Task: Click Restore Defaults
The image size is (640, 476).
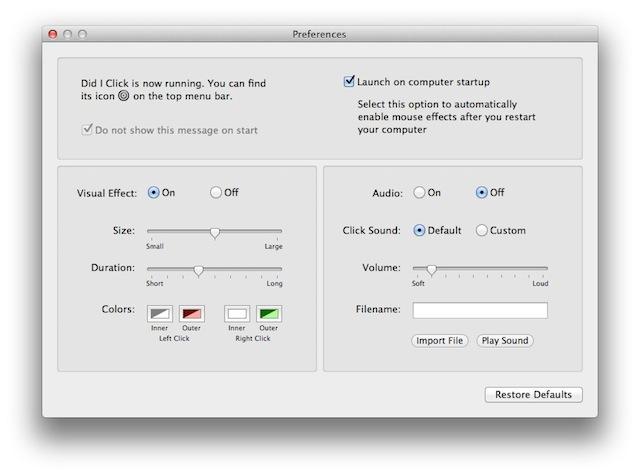Action: click(x=533, y=395)
